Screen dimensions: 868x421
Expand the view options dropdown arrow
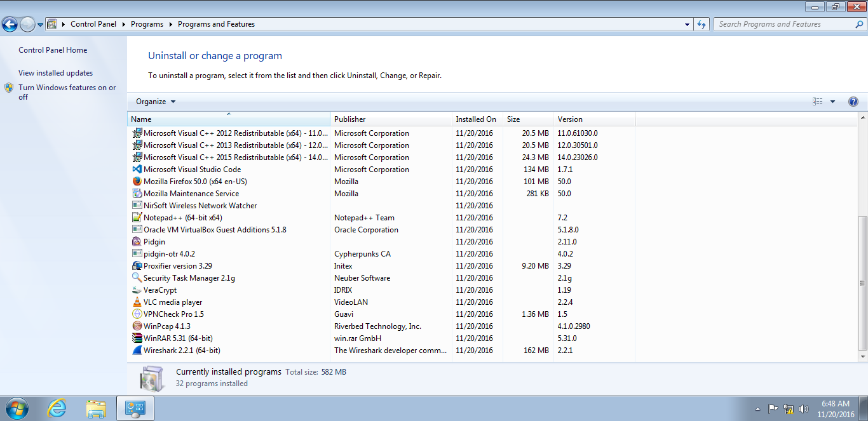832,102
